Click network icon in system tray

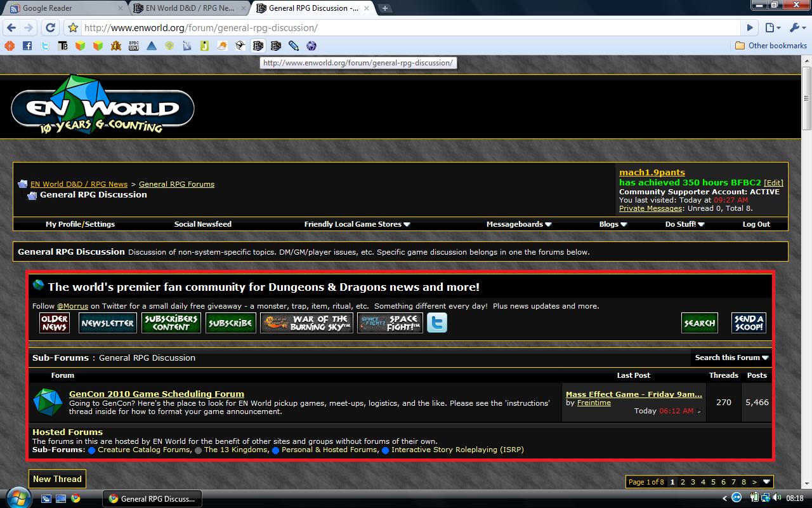tap(766, 498)
